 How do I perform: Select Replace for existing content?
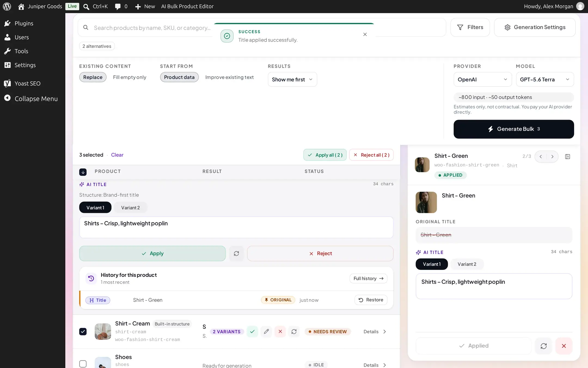[93, 77]
